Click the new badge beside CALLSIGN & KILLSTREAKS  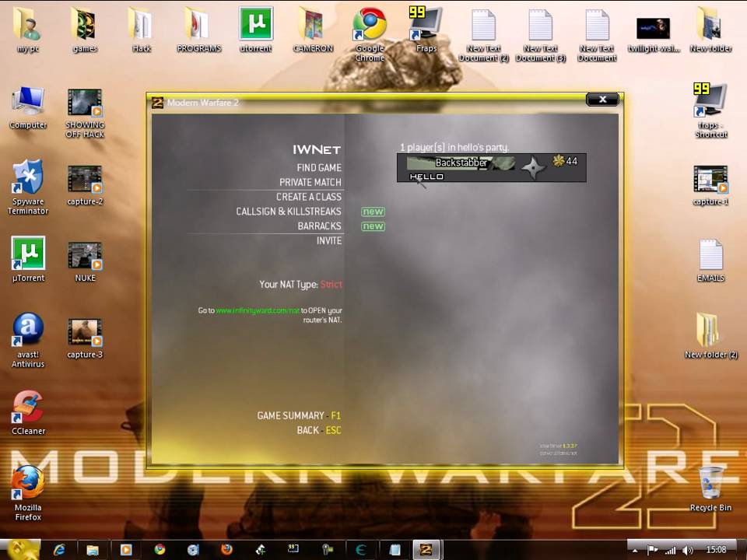coord(373,212)
